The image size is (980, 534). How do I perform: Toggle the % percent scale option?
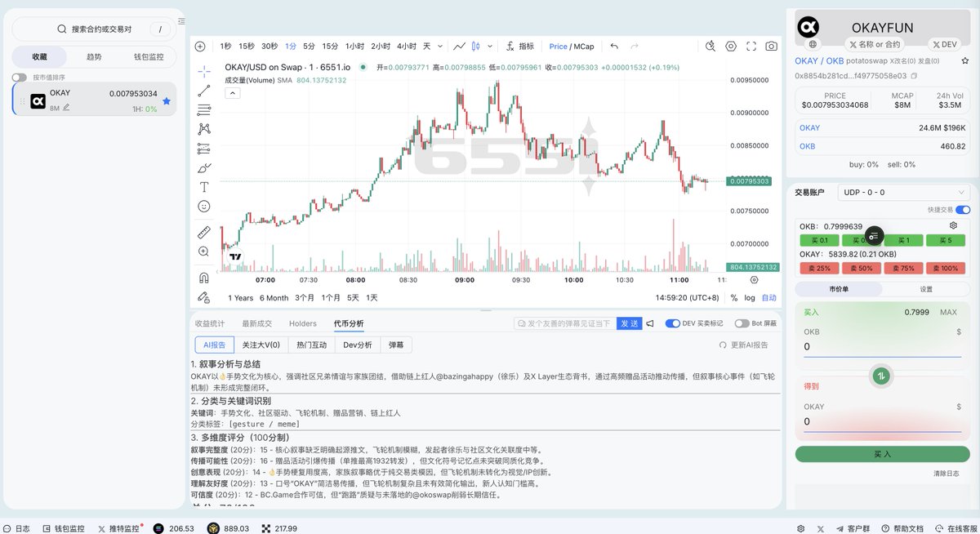733,298
